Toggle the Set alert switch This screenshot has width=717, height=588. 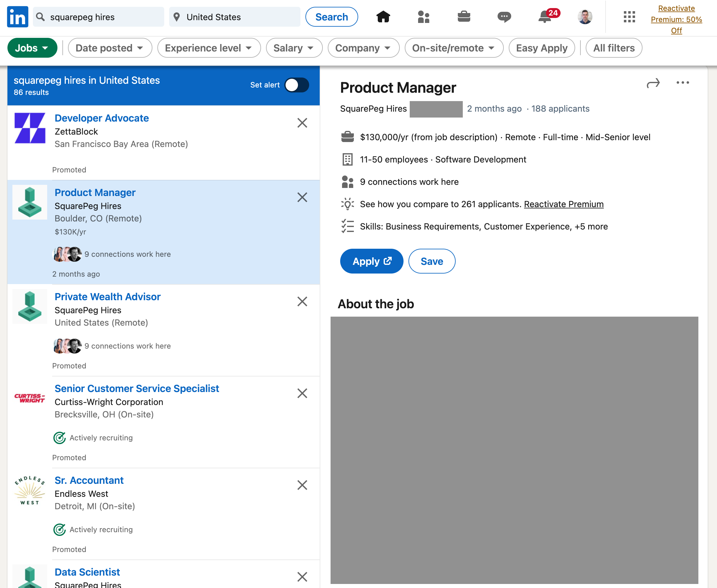click(x=296, y=85)
